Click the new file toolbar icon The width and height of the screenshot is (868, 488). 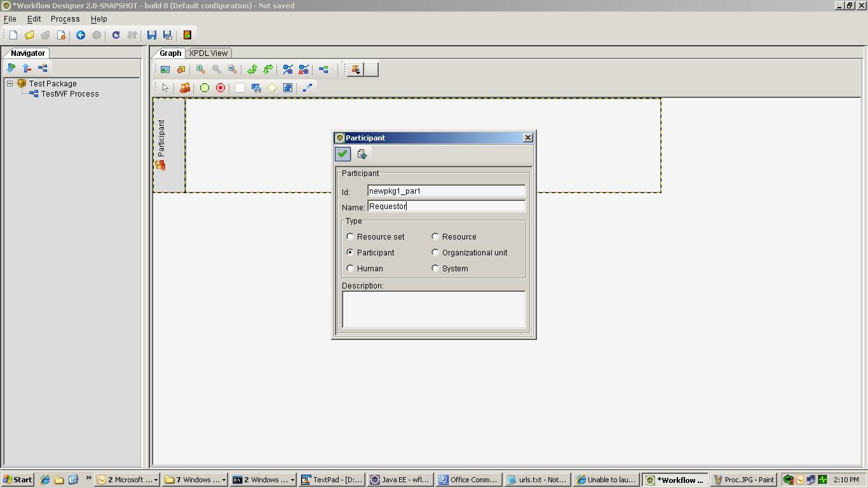pyautogui.click(x=13, y=35)
